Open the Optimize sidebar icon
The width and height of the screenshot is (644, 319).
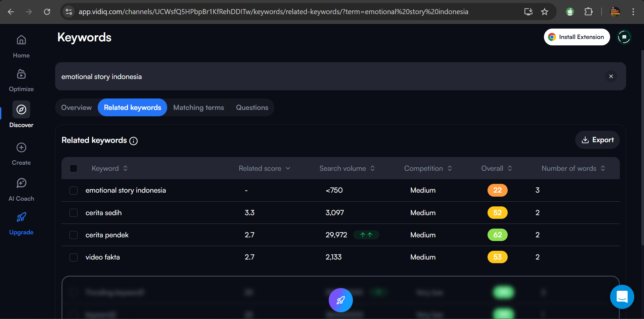pyautogui.click(x=21, y=74)
